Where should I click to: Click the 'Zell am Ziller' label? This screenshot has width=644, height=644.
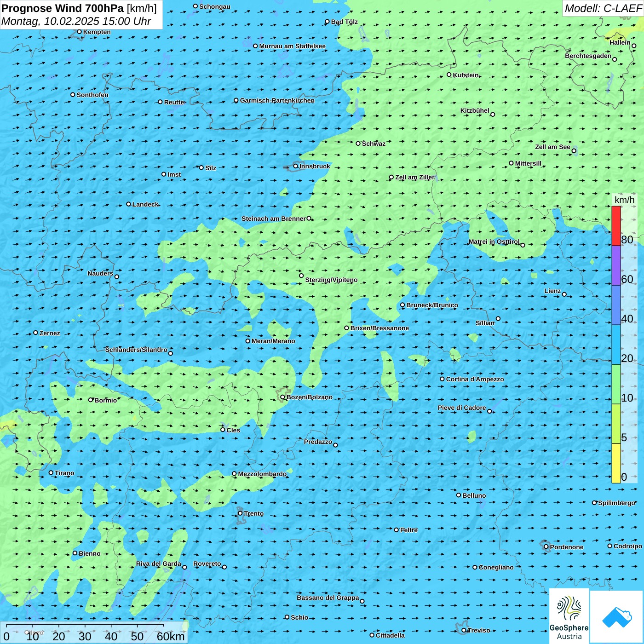[414, 177]
